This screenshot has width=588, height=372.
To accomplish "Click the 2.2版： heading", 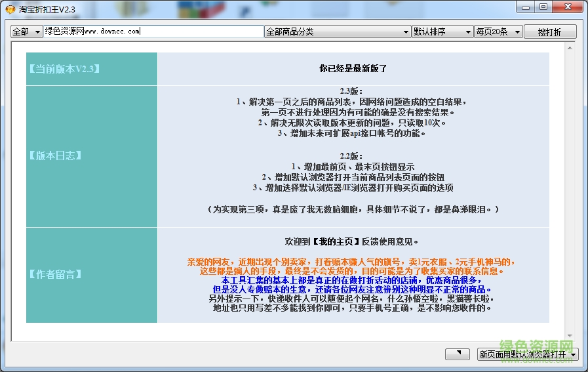I will (x=351, y=156).
